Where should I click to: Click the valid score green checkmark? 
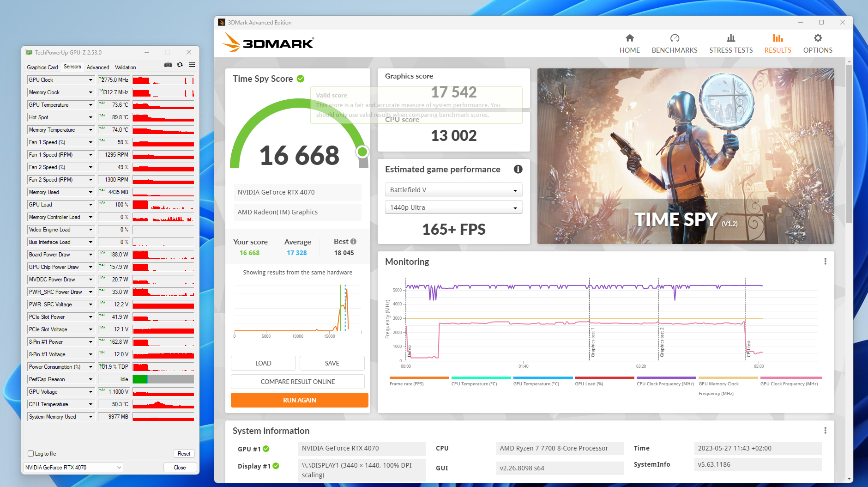coord(301,79)
